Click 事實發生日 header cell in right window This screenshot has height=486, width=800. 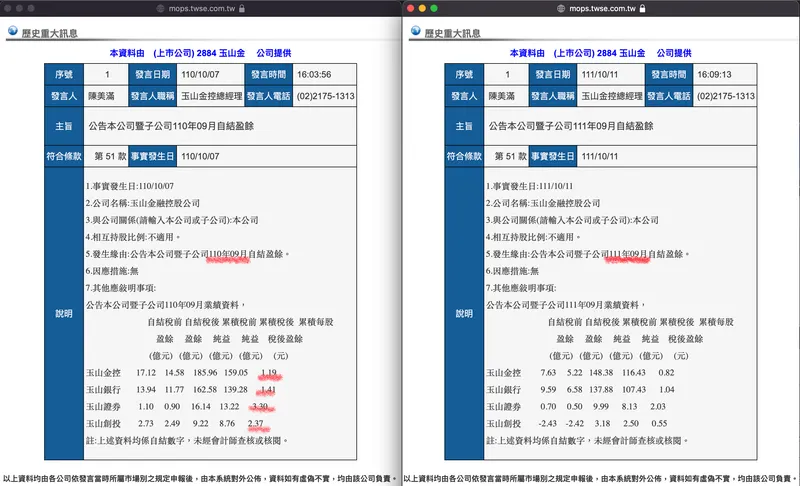(x=553, y=156)
